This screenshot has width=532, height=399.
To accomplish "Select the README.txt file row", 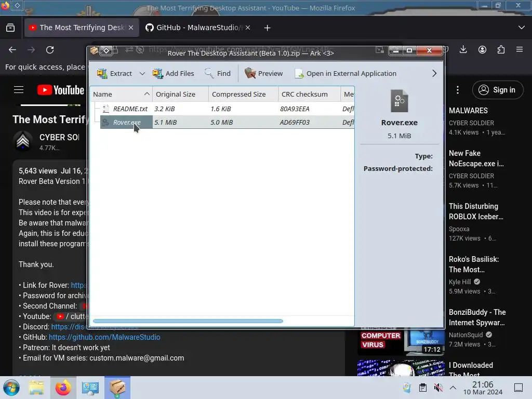I will (222, 109).
